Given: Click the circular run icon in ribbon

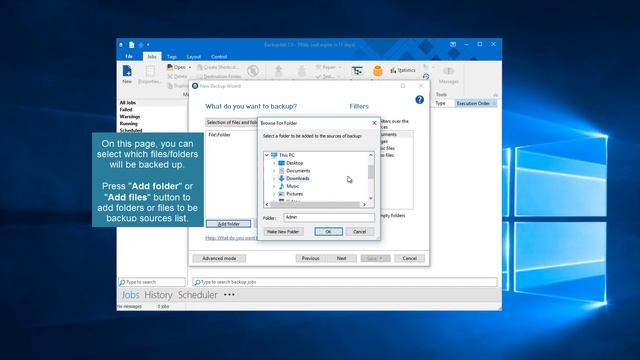Looking at the screenshot, I should click(253, 71).
